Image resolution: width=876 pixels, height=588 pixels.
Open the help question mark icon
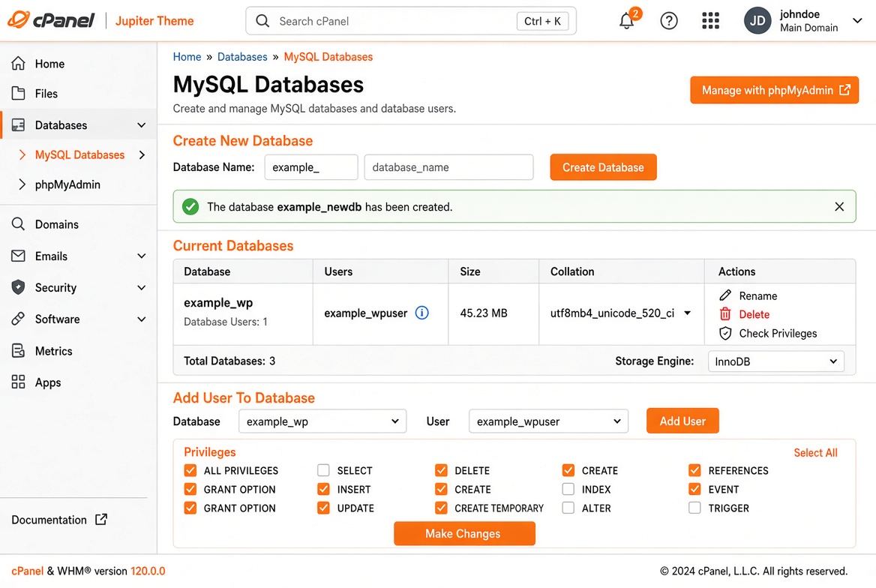[x=669, y=21]
